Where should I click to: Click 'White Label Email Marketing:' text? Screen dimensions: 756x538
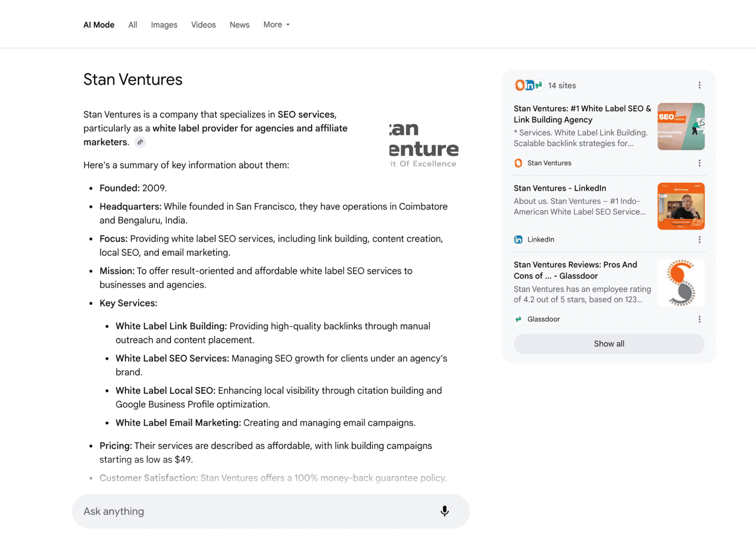[x=178, y=422]
